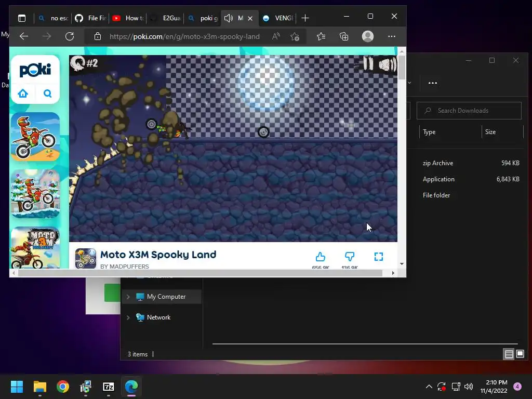Refresh the poki.com page

(70, 36)
